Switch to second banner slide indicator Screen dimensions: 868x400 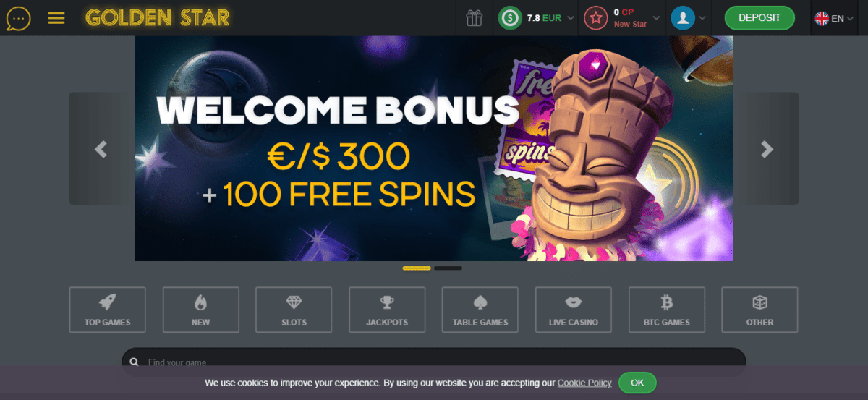[x=448, y=268]
